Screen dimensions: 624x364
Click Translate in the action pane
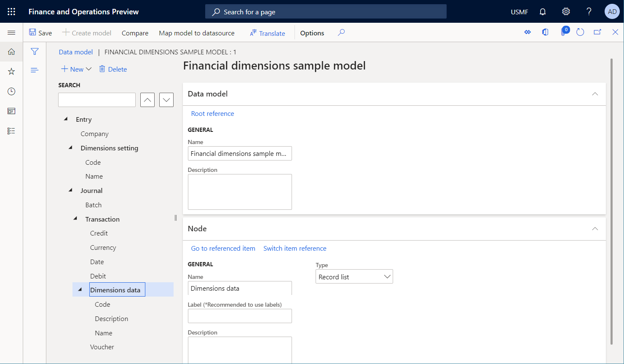tap(268, 33)
